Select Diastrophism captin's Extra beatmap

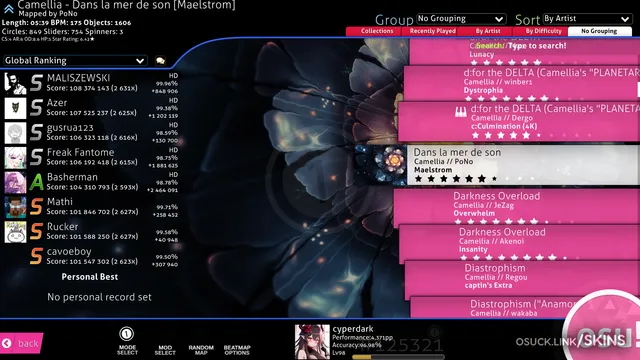[522, 279]
